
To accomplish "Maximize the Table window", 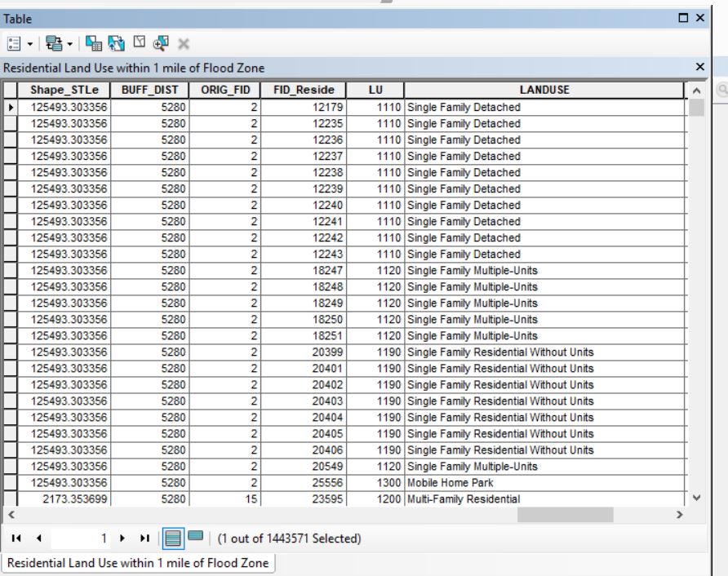I will pyautogui.click(x=683, y=18).
